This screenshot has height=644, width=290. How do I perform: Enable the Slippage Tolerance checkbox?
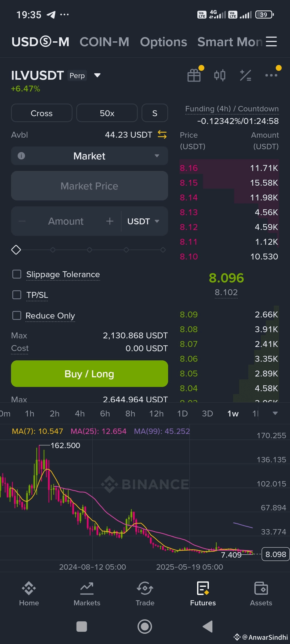coord(17,274)
